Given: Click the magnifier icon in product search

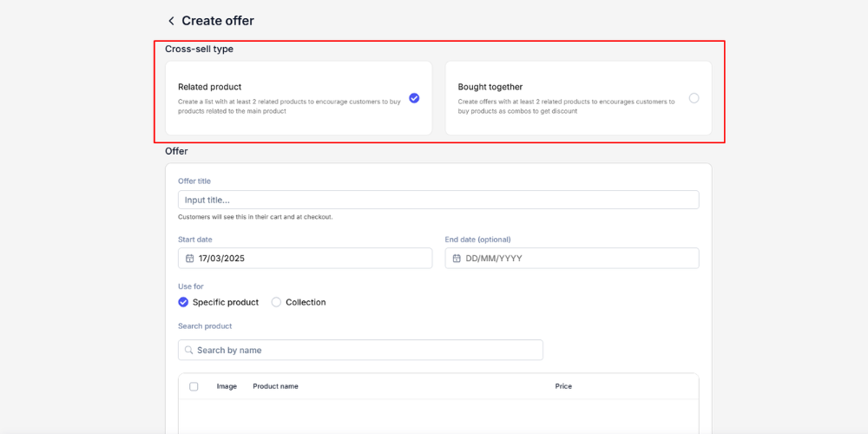Looking at the screenshot, I should click(x=188, y=350).
